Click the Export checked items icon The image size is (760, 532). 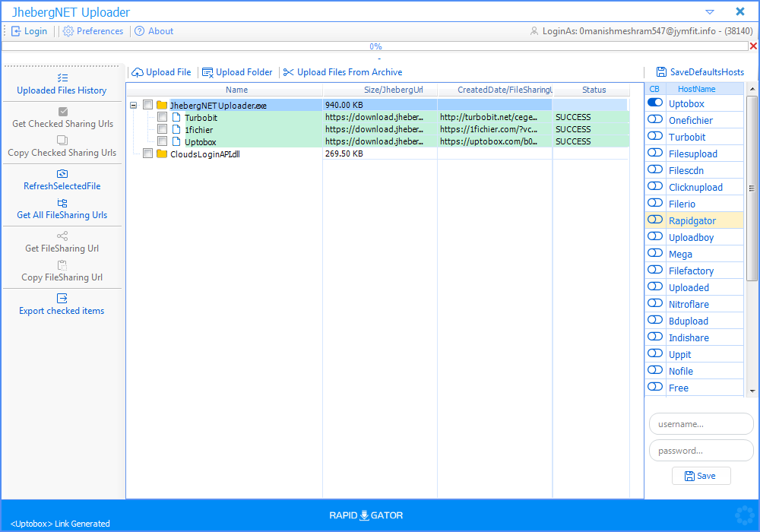click(x=62, y=298)
